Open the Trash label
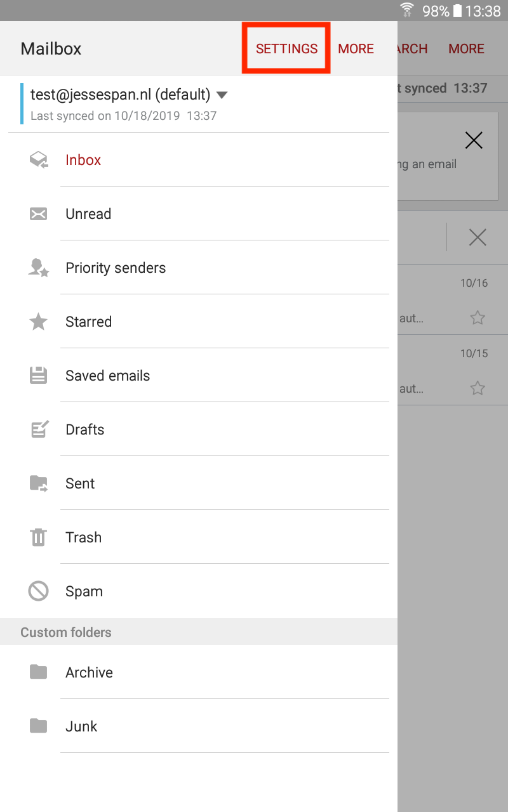The image size is (508, 812). pyautogui.click(x=83, y=537)
